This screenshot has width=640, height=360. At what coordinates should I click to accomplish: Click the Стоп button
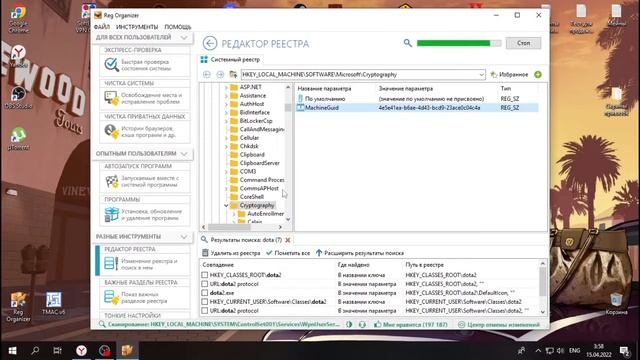tap(523, 43)
